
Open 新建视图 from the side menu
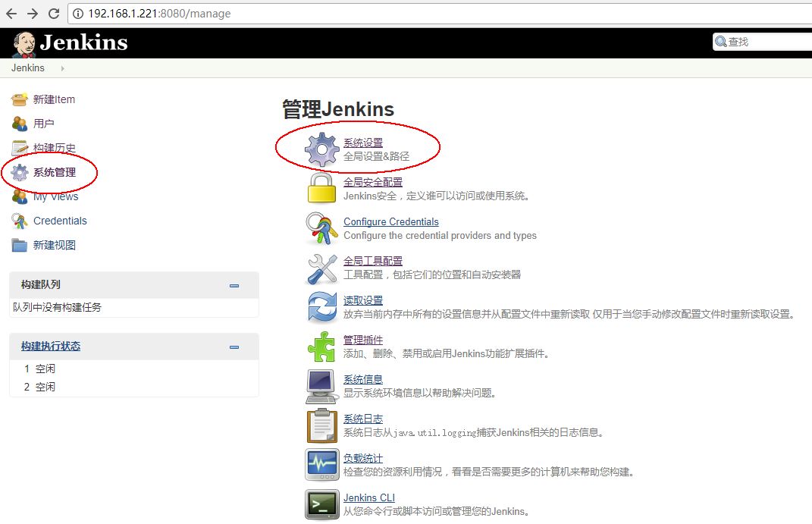(x=55, y=245)
